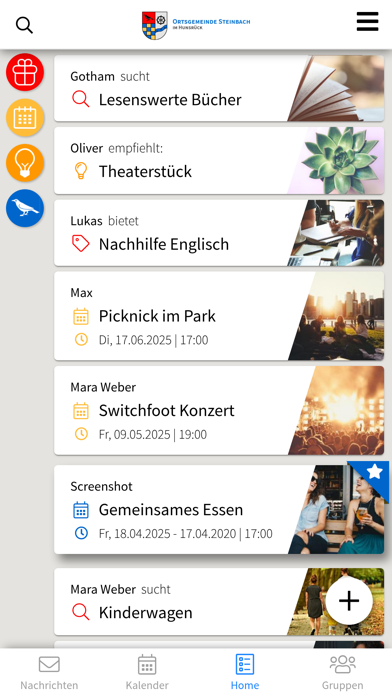Click the calendar icon beside Picknick im Park
The width and height of the screenshot is (392, 696).
(x=81, y=316)
